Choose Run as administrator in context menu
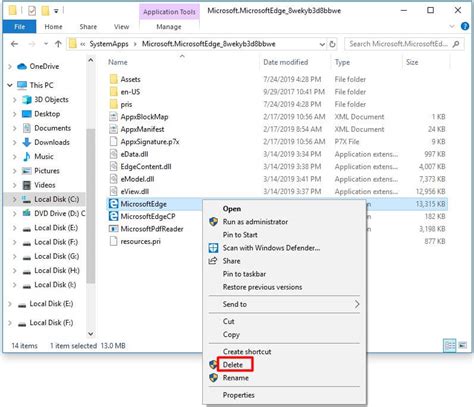 255,222
